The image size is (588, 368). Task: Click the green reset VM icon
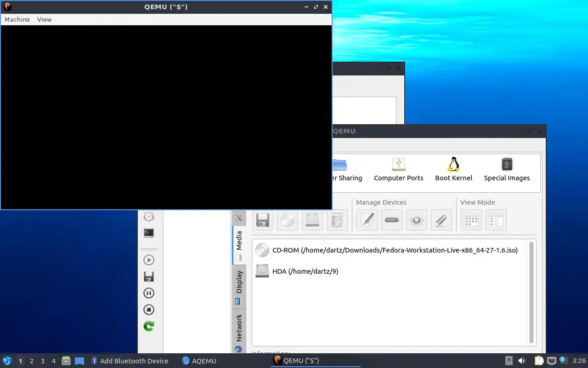click(149, 326)
